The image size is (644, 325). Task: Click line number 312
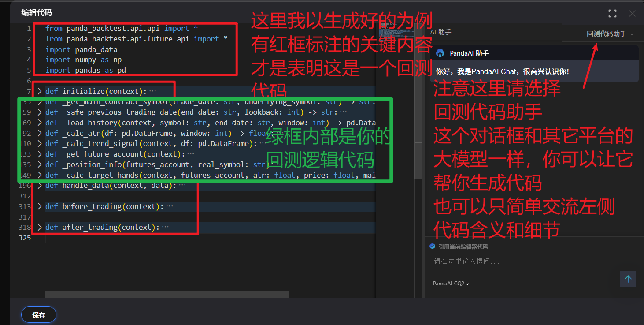(x=25, y=196)
